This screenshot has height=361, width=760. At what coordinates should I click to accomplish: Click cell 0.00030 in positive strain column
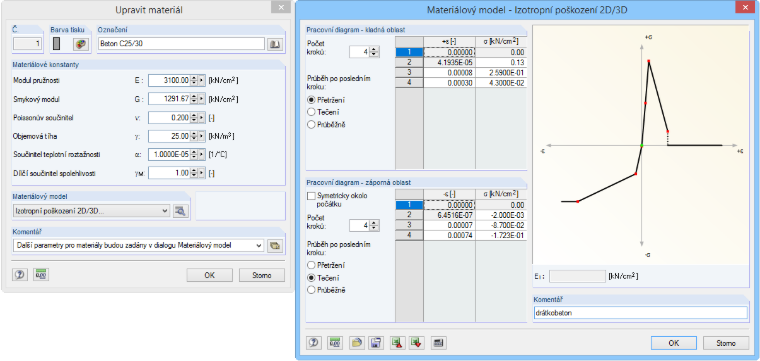tap(449, 83)
